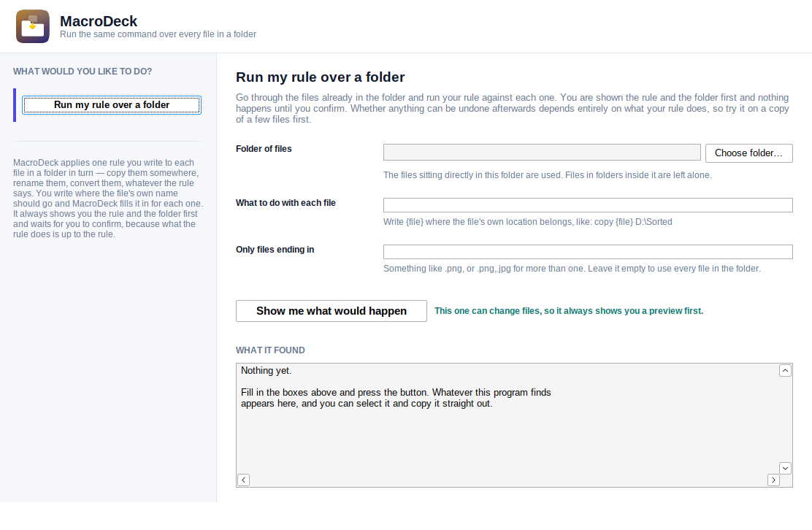Screen dimensions: 812x530
Task: Click the subtitle 'Run the same command over every file'
Action: click(158, 34)
